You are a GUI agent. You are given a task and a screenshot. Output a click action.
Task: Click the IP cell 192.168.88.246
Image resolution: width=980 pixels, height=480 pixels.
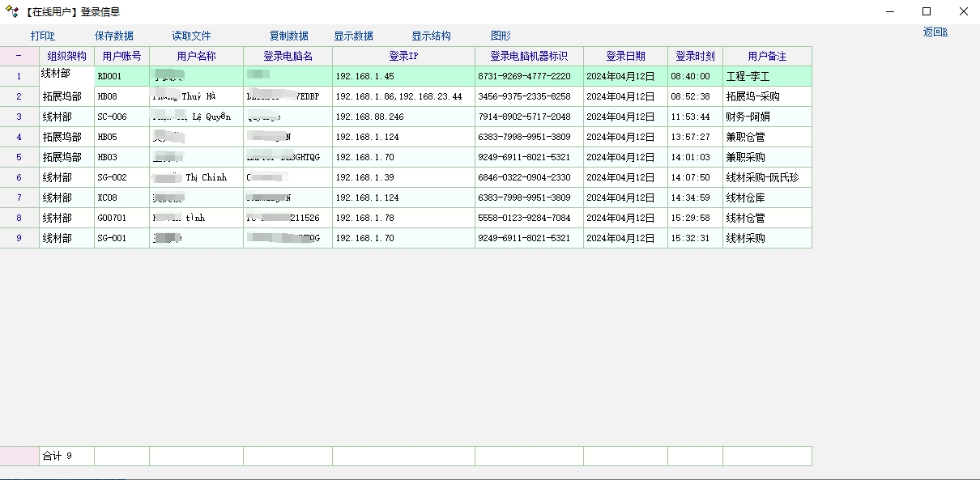coord(369,117)
